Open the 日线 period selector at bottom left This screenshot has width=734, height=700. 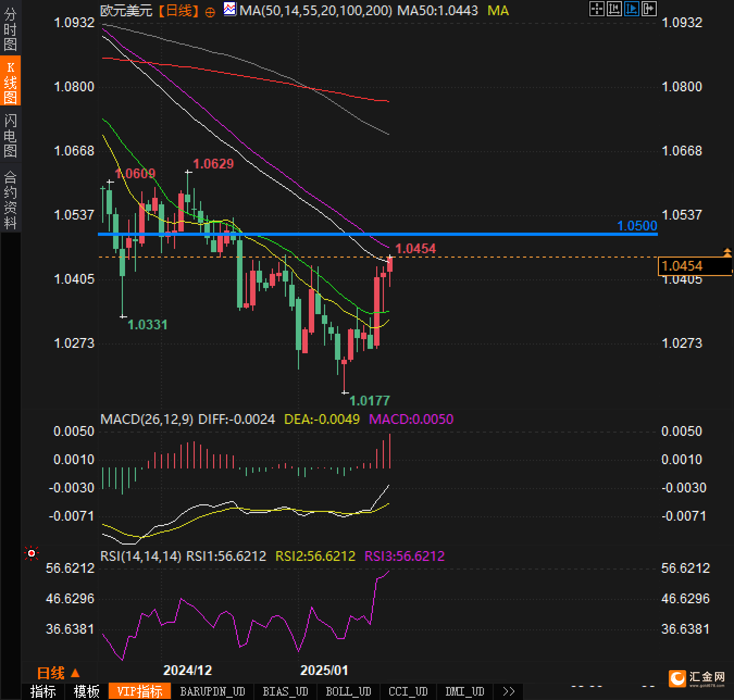pos(58,673)
